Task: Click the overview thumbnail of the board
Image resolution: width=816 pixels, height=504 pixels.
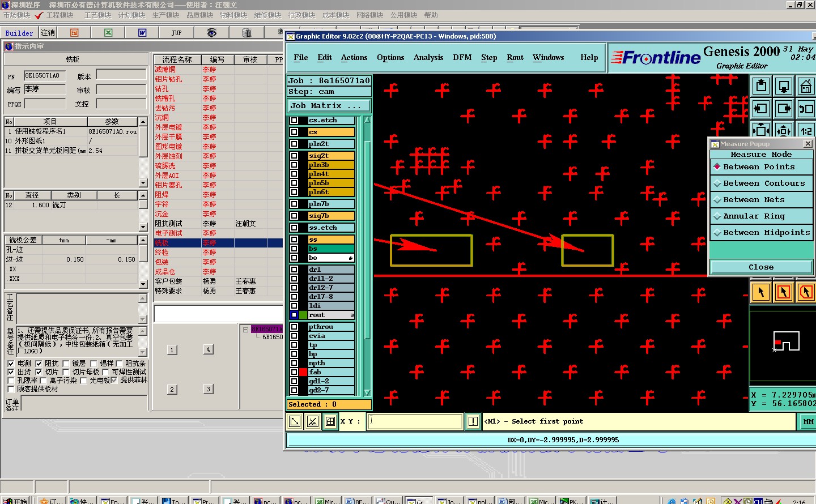Action: point(786,341)
